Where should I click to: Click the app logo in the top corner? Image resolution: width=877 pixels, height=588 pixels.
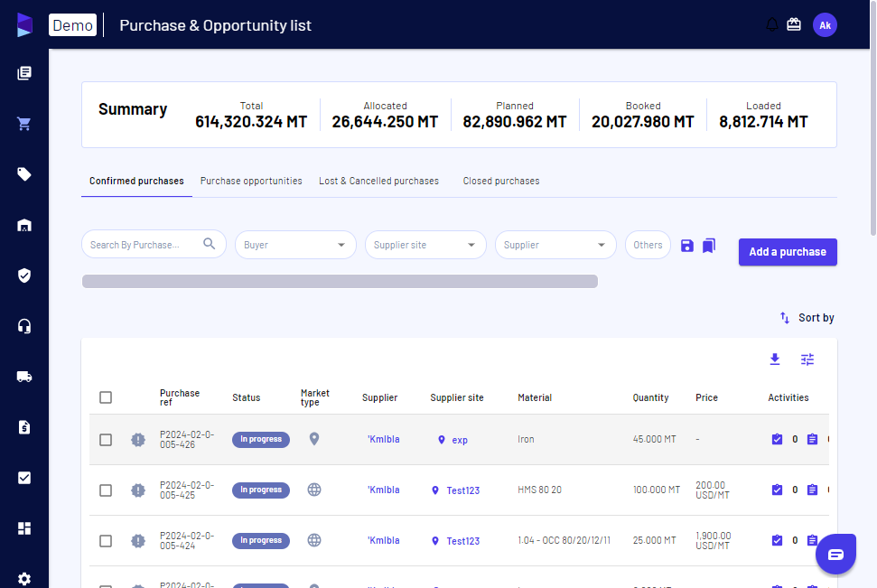(24, 25)
